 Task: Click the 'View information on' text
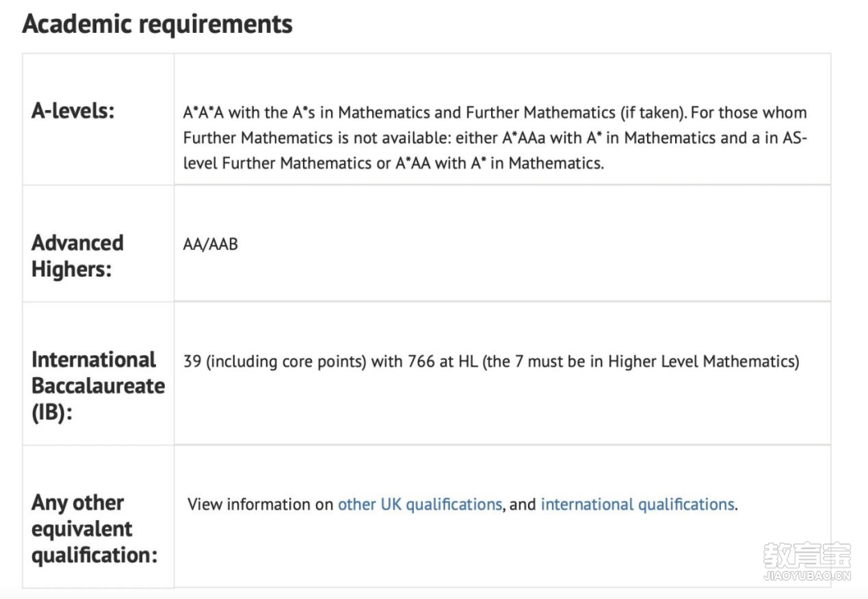pyautogui.click(x=260, y=504)
